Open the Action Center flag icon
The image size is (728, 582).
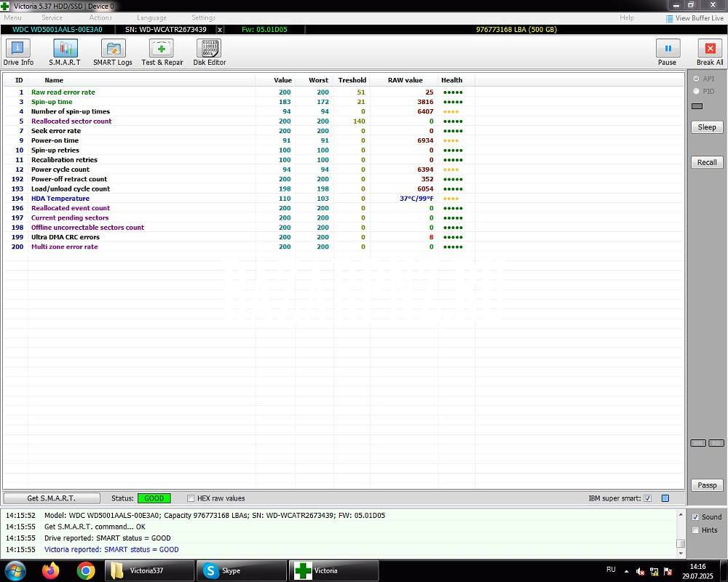(668, 571)
